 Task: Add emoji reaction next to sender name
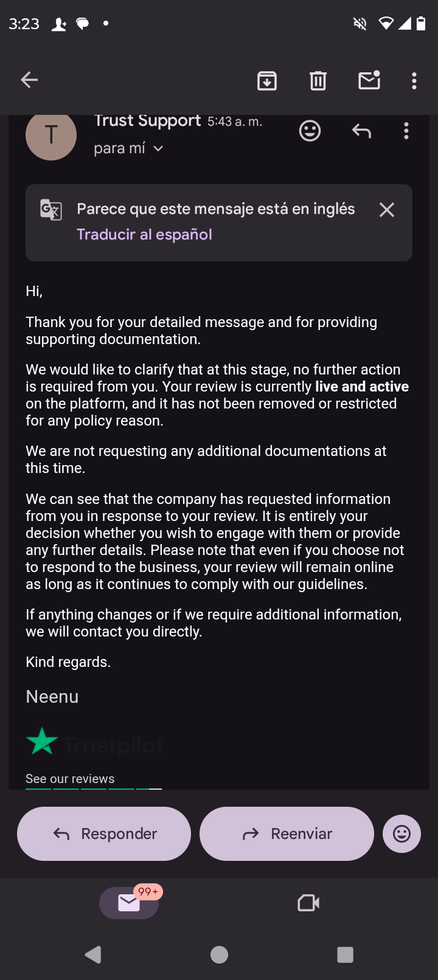coord(310,131)
